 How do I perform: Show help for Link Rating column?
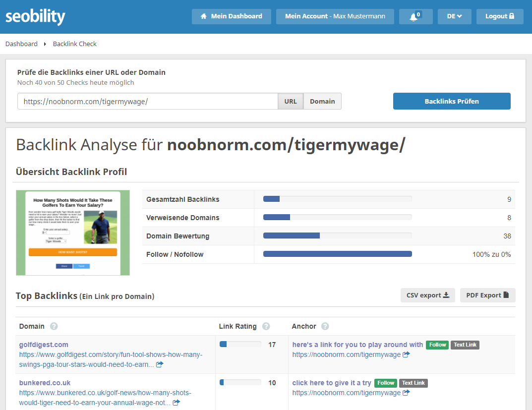coord(266,326)
